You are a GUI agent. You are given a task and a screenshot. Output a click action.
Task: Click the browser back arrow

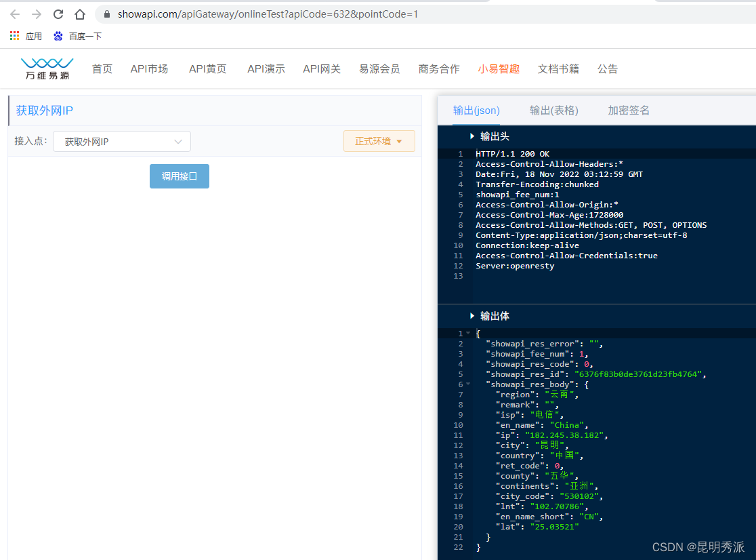point(15,14)
